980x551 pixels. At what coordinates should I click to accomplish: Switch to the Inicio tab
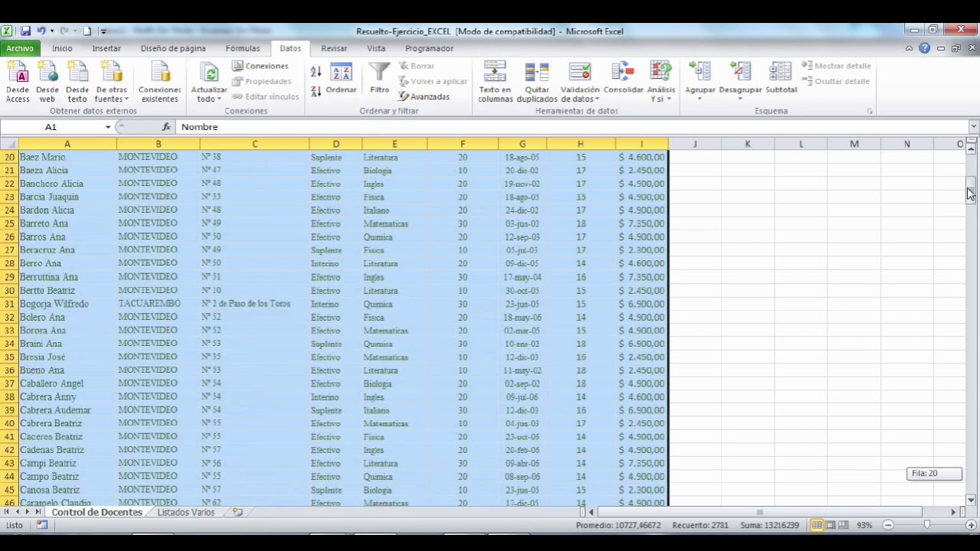62,48
